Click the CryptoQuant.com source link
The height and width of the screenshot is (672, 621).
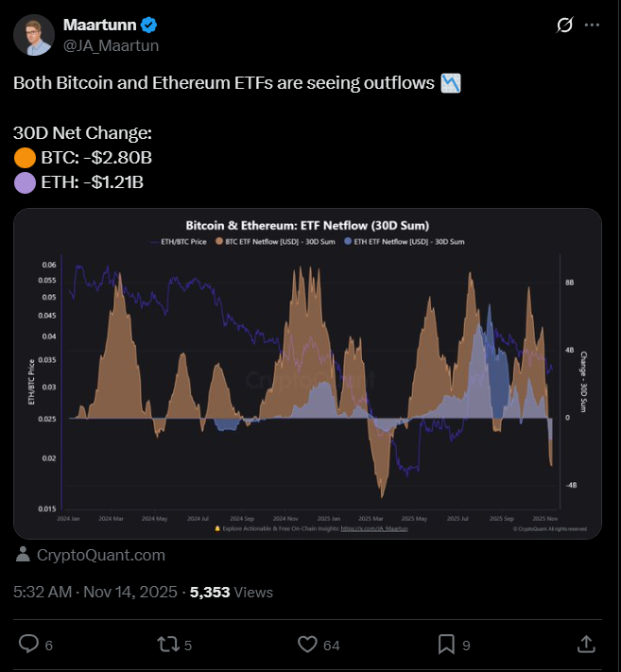(101, 555)
